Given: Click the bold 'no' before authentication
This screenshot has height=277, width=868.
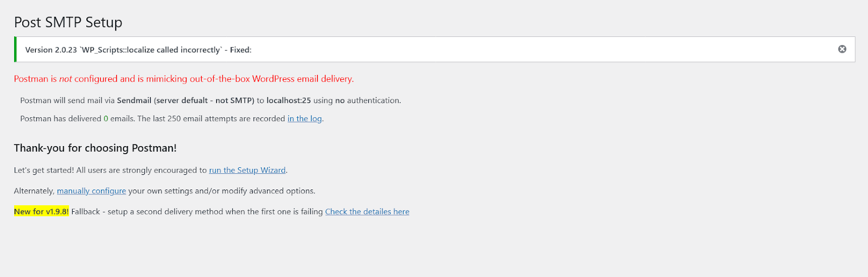Looking at the screenshot, I should point(340,100).
